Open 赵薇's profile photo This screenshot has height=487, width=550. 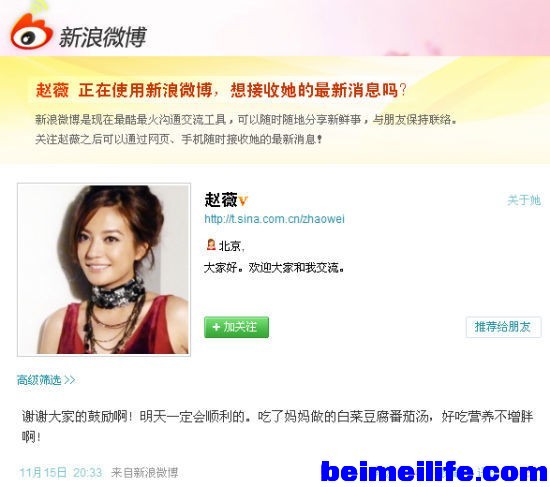[x=104, y=269]
